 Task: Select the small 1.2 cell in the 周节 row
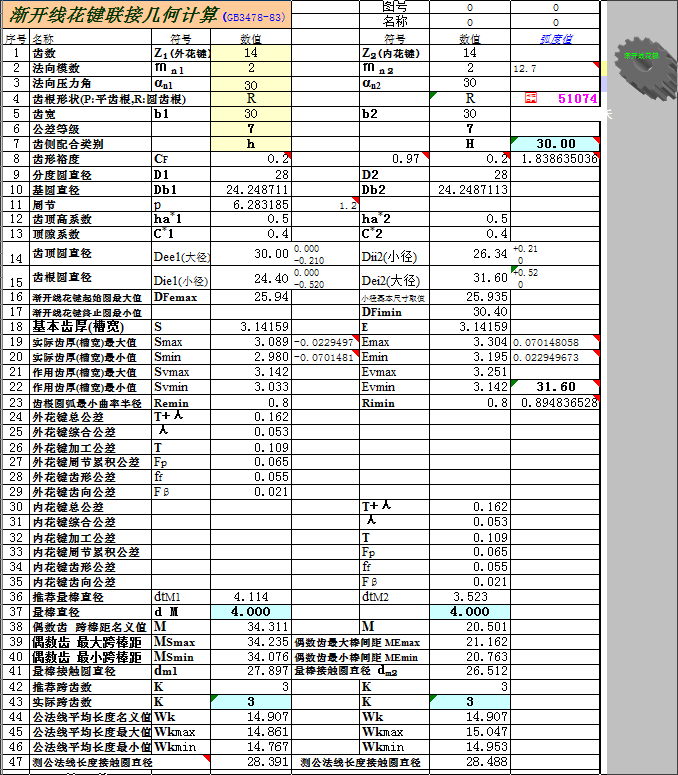[326, 205]
